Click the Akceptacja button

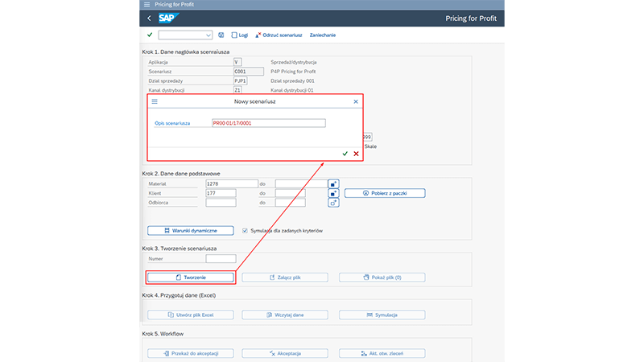click(285, 353)
